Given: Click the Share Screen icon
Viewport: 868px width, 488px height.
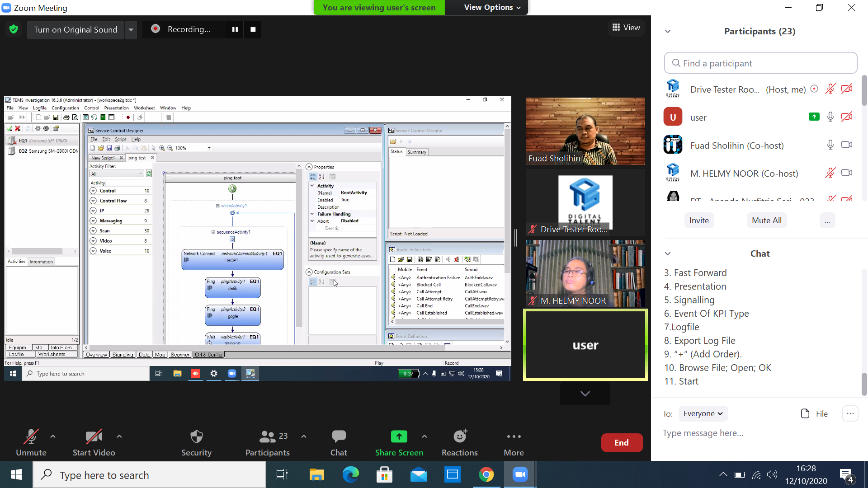Looking at the screenshot, I should [x=399, y=436].
